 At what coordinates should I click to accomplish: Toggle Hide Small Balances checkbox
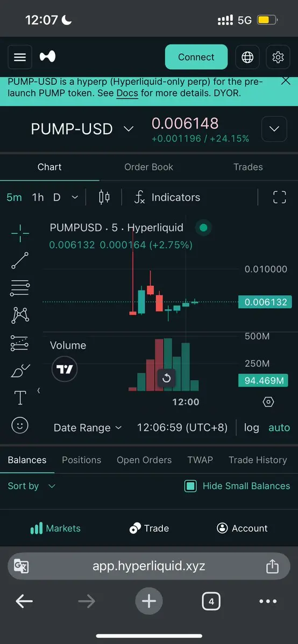[x=190, y=486]
